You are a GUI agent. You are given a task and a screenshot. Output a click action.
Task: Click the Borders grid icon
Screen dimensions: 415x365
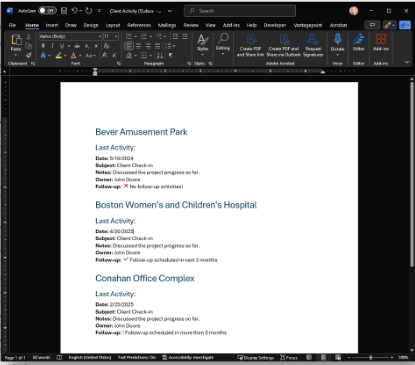pos(144,55)
